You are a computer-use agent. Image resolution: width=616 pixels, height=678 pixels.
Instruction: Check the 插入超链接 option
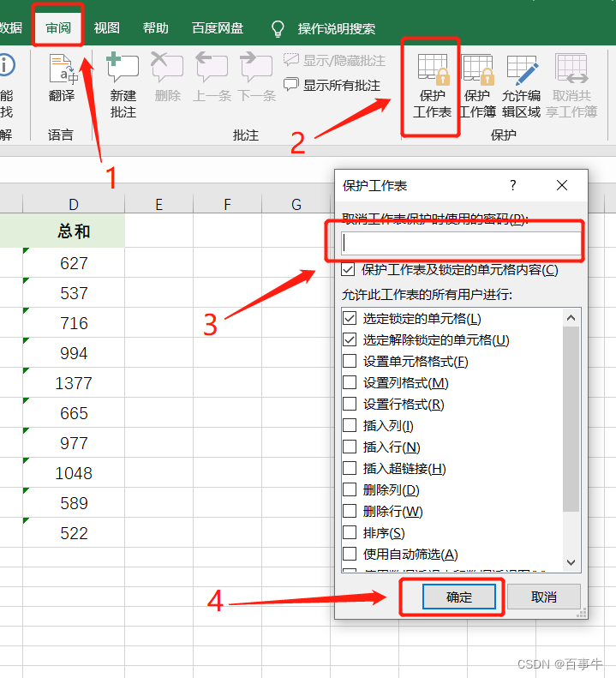point(350,468)
